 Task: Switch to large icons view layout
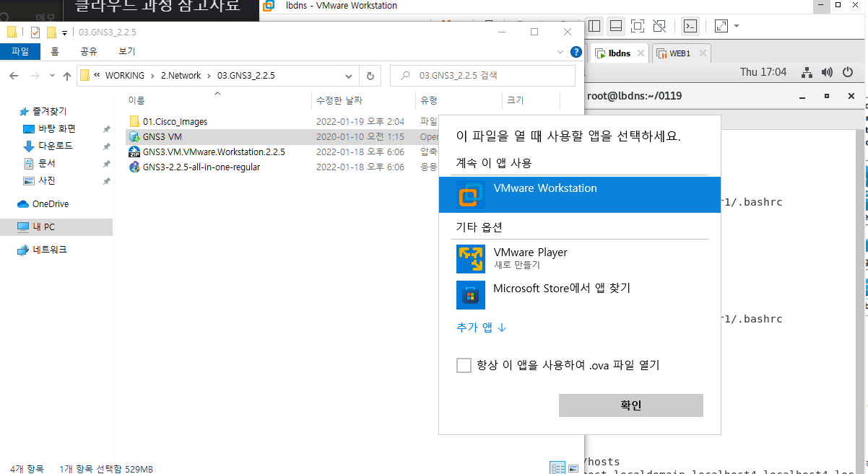pos(573,468)
